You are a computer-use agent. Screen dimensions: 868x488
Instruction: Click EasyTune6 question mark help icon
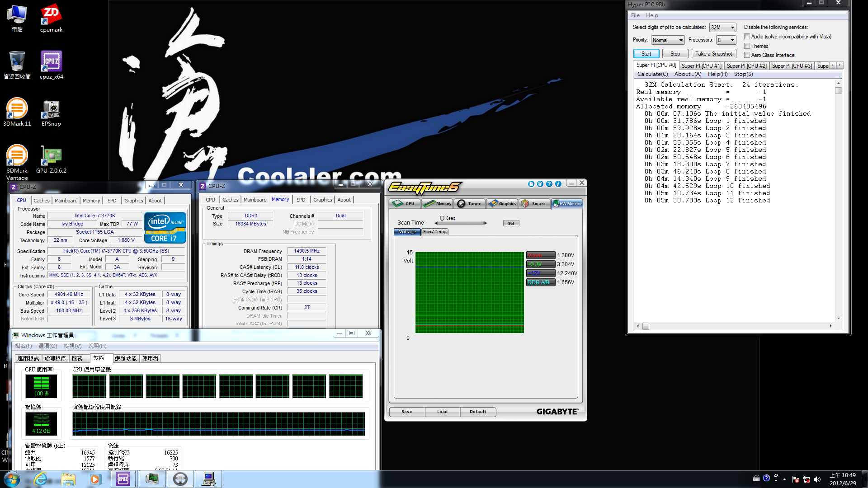(549, 184)
